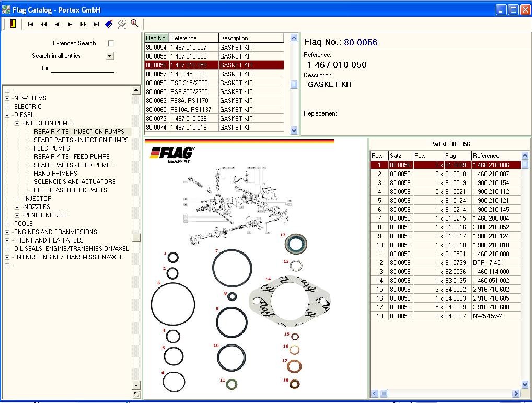The image size is (532, 403).
Task: Select catalog row 80 0055
Action: click(214, 56)
